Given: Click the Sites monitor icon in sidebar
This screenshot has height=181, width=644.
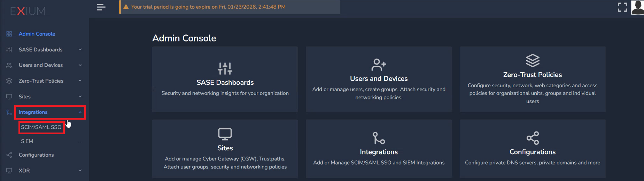Looking at the screenshot, I should [x=9, y=97].
